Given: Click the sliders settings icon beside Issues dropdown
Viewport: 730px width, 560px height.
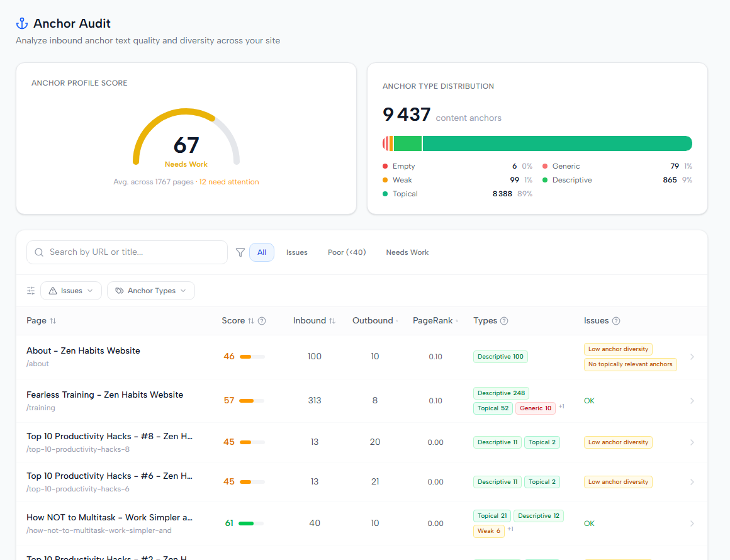Looking at the screenshot, I should (x=31, y=291).
